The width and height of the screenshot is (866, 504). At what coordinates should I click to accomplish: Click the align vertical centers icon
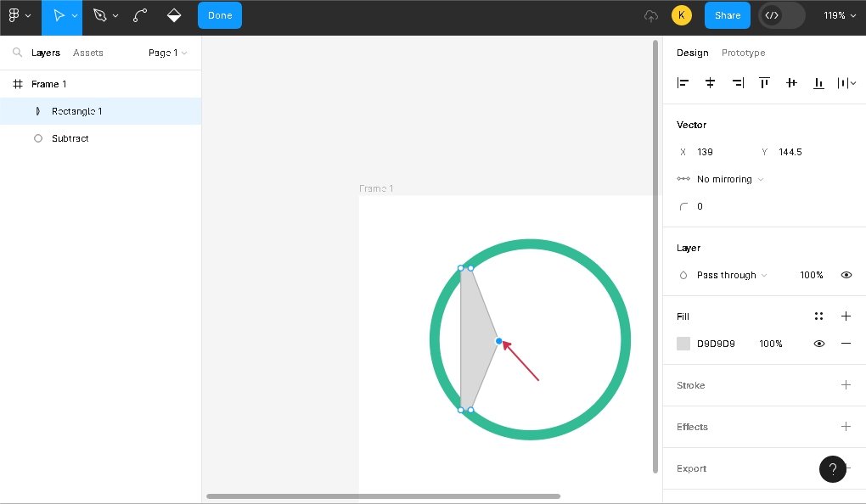[x=791, y=82]
